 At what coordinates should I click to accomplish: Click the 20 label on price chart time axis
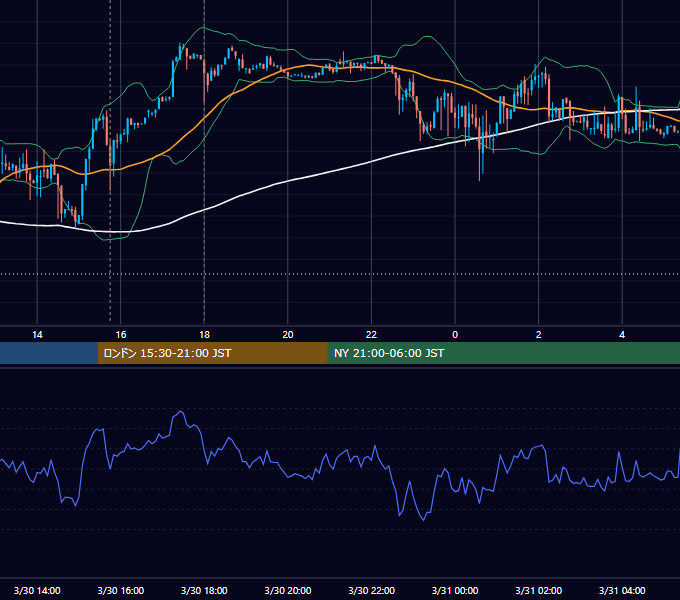point(288,335)
